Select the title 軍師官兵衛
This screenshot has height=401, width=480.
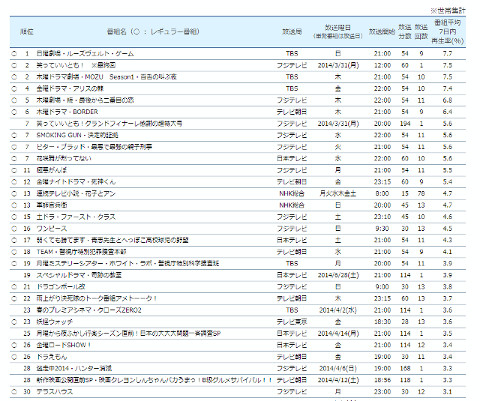(52, 205)
